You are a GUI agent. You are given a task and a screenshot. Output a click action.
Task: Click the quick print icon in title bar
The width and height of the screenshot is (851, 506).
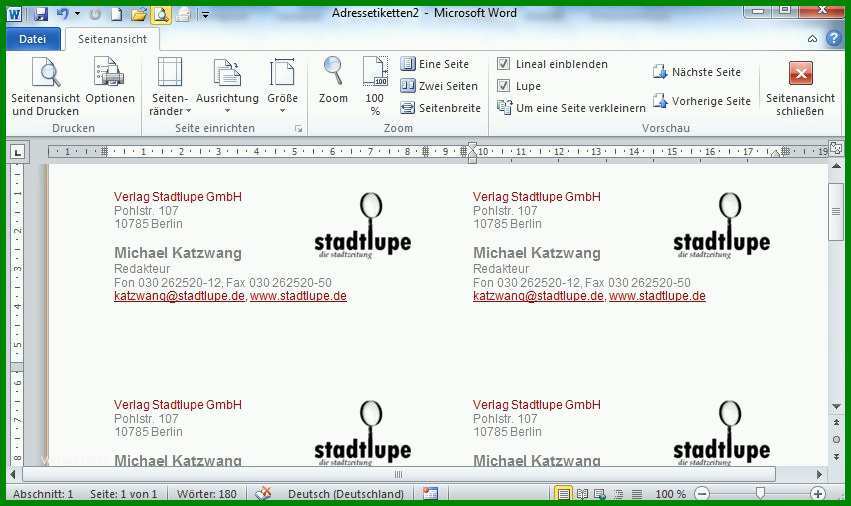184,15
